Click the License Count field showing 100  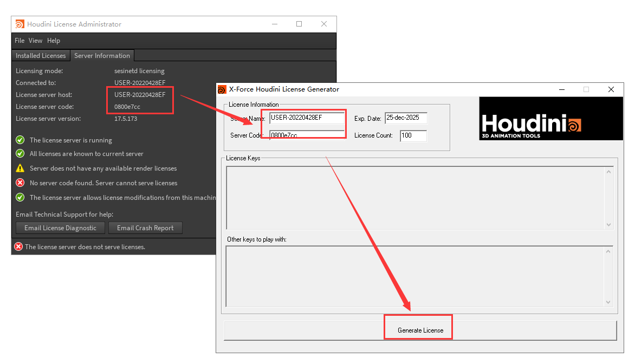pyautogui.click(x=413, y=135)
